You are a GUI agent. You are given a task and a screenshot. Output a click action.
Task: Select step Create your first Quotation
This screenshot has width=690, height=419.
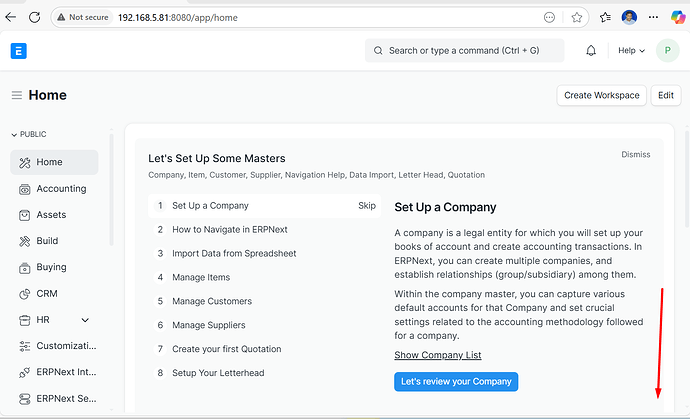point(264,349)
